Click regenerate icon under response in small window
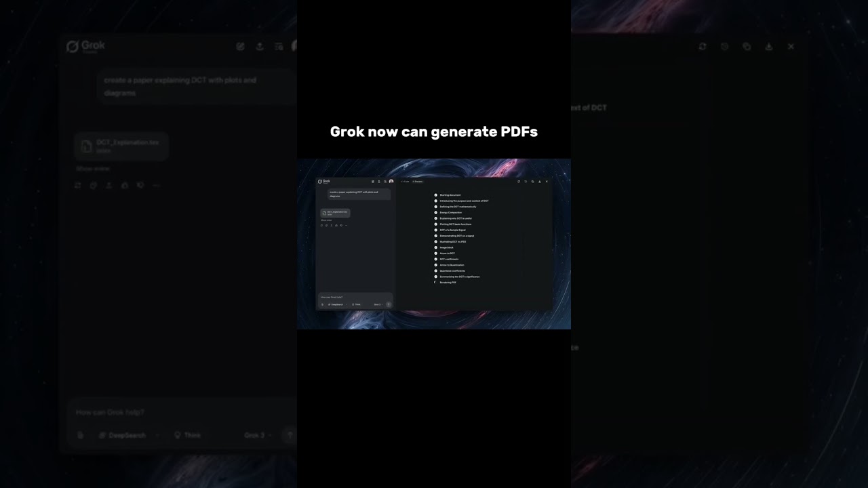Screen dimensions: 868x488 coord(321,225)
